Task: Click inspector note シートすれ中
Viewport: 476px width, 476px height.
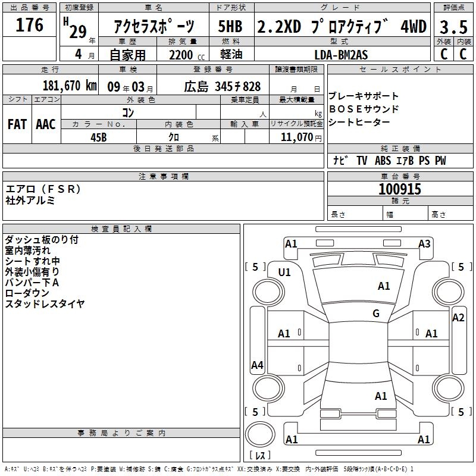Action: click(32, 261)
